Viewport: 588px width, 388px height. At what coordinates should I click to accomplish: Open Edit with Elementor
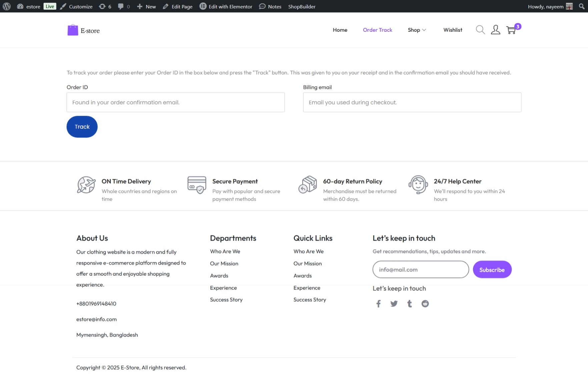tap(226, 6)
